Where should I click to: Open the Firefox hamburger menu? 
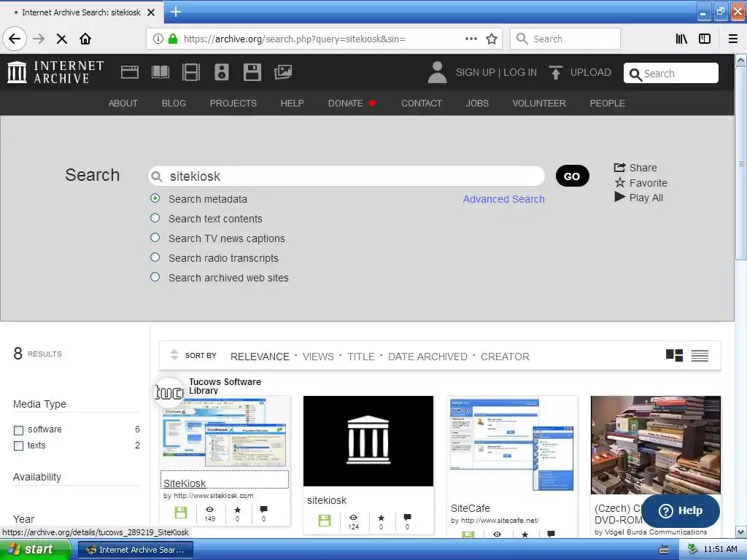point(733,39)
